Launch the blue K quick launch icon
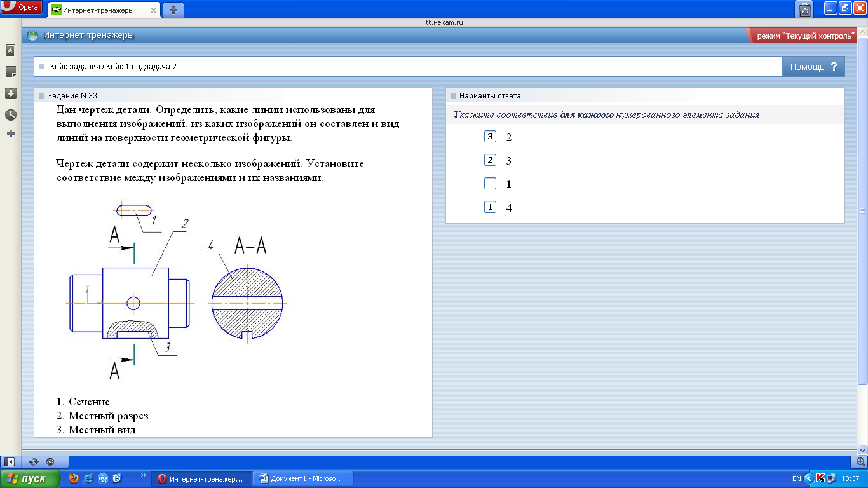The image size is (868, 488). [x=103, y=478]
